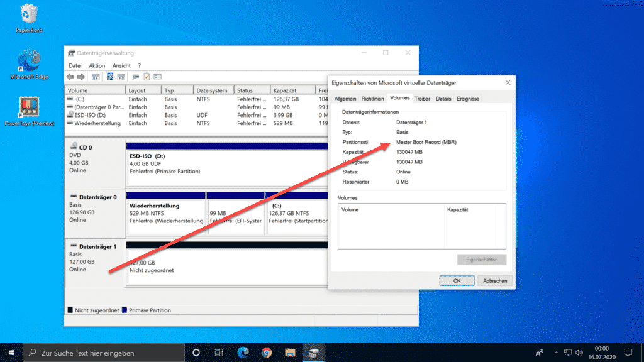The height and width of the screenshot is (362, 644).
Task: Select the Volumes tab
Action: click(x=399, y=97)
